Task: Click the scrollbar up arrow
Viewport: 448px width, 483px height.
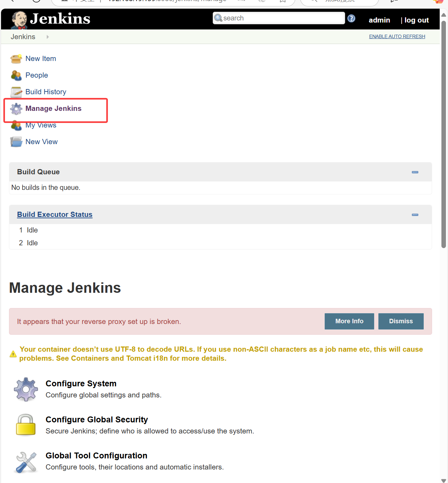Action: pyautogui.click(x=443, y=15)
